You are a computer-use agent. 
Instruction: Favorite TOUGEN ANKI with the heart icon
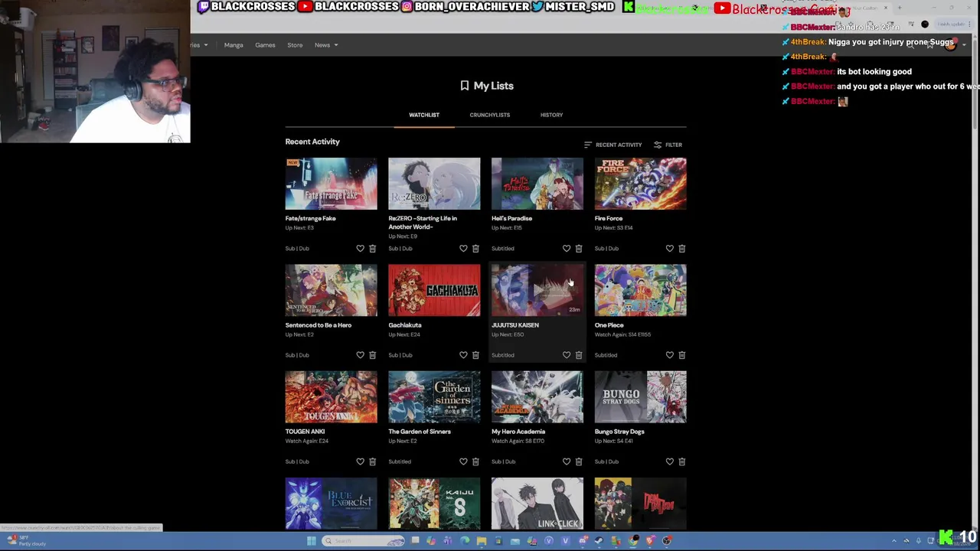pos(360,461)
